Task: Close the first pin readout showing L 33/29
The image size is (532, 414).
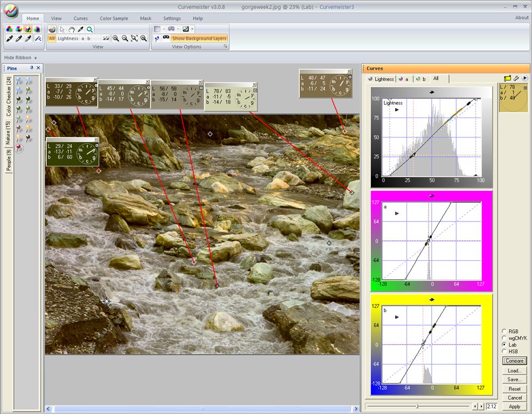Action: point(95,80)
